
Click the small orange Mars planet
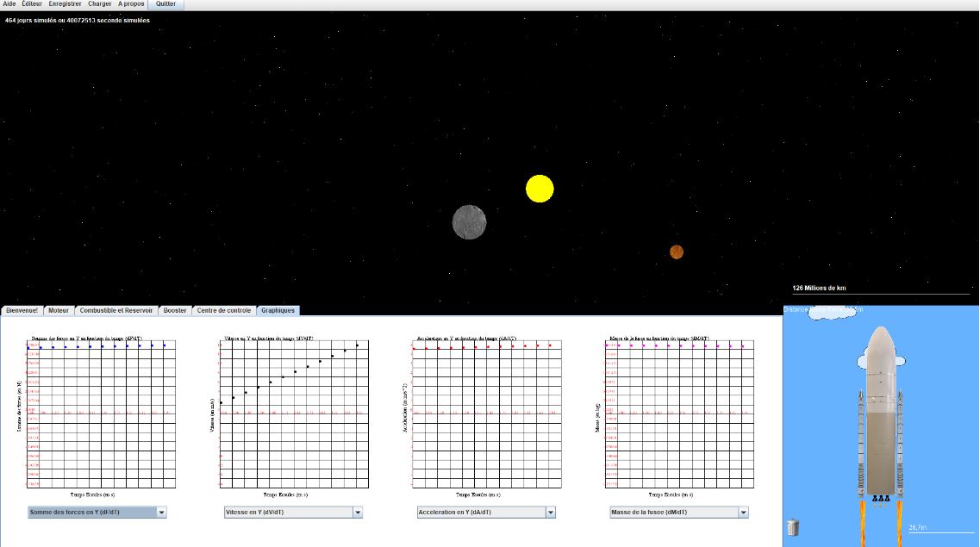pyautogui.click(x=677, y=252)
